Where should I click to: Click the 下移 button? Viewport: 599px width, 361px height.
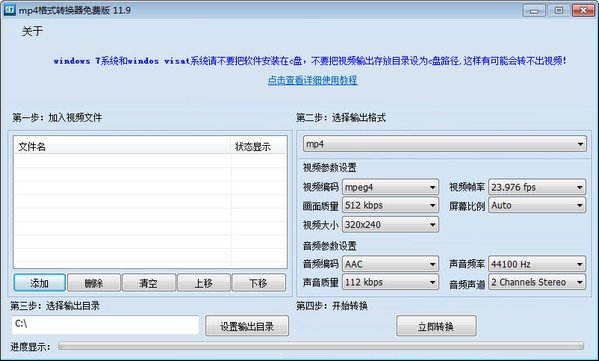point(259,283)
